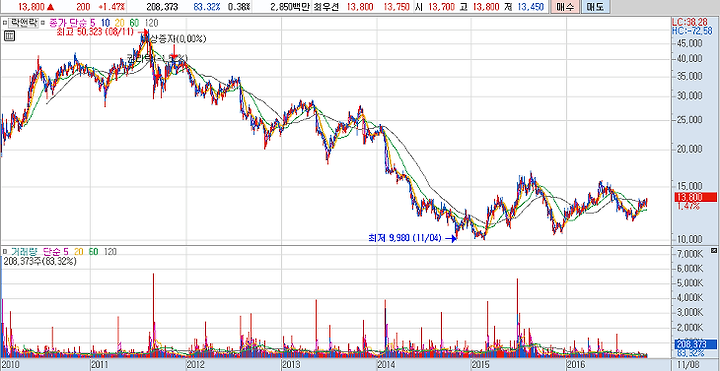Click the 매수 (buy) button
Image resolution: width=720 pixels, height=371 pixels.
point(565,7)
